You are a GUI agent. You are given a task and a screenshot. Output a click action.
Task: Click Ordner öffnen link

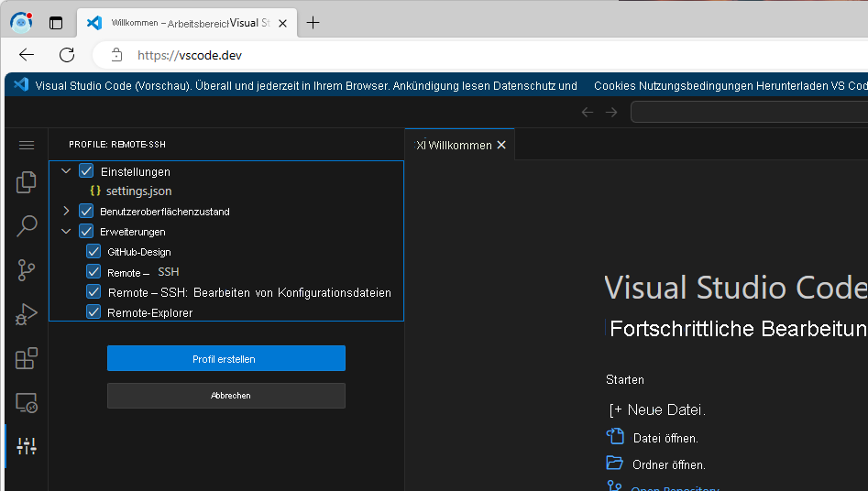[x=669, y=465]
